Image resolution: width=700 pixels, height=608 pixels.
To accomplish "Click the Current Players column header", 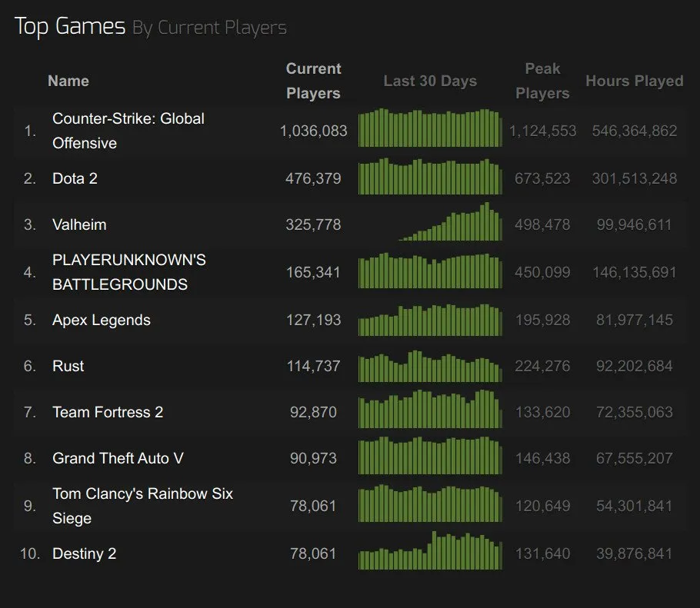I will point(313,81).
